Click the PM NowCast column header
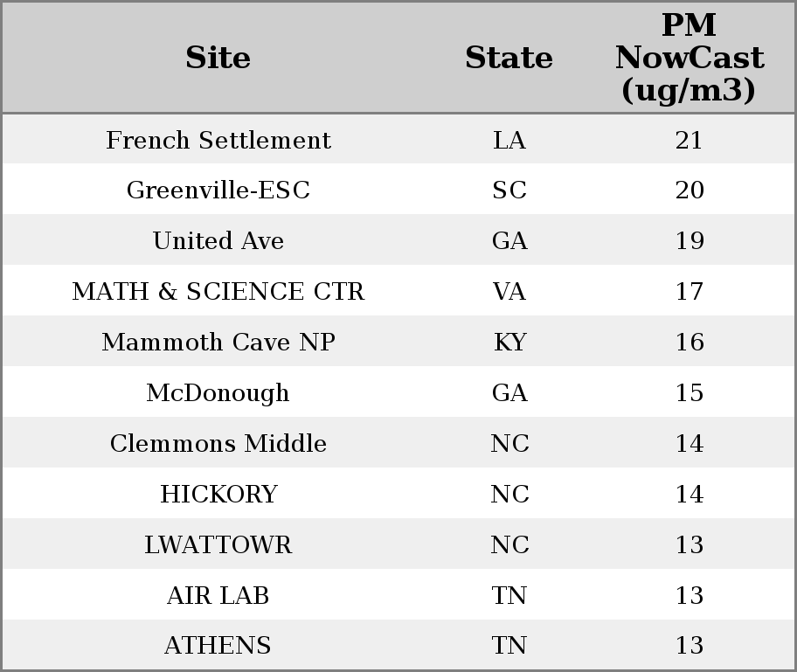This screenshot has width=797, height=672. (x=690, y=58)
